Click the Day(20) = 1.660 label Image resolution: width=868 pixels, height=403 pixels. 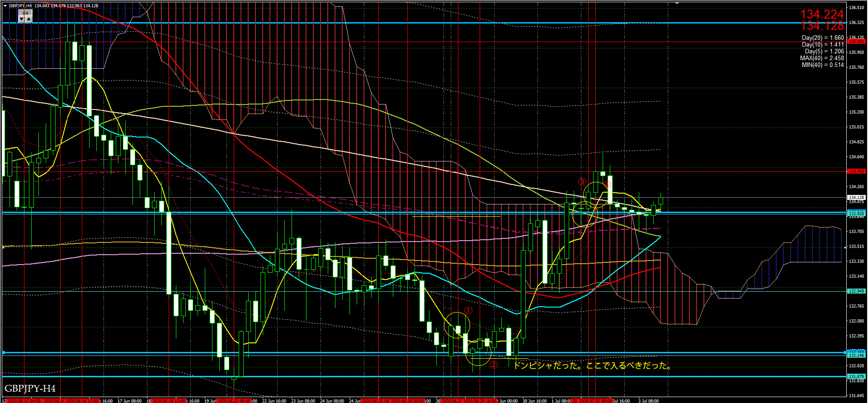[822, 38]
